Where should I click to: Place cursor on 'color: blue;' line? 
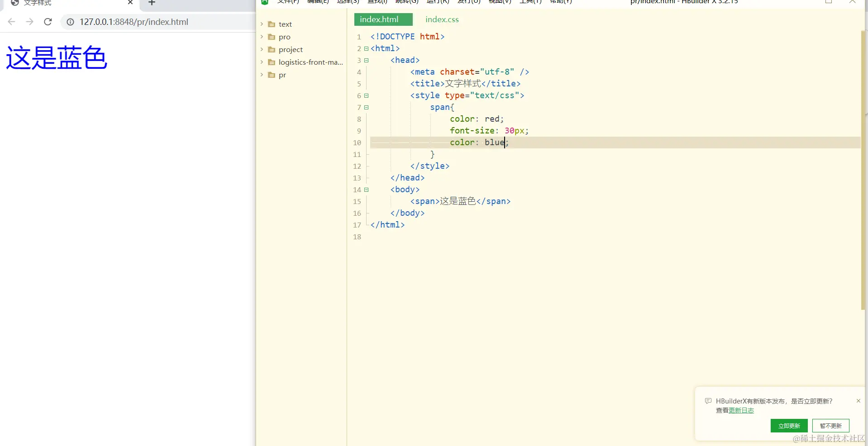(x=479, y=142)
